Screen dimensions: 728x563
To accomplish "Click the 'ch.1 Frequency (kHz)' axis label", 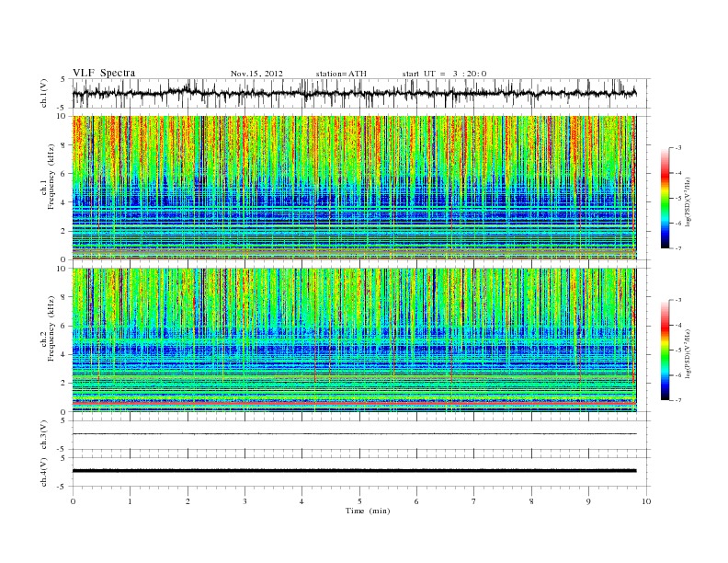I will (48, 177).
